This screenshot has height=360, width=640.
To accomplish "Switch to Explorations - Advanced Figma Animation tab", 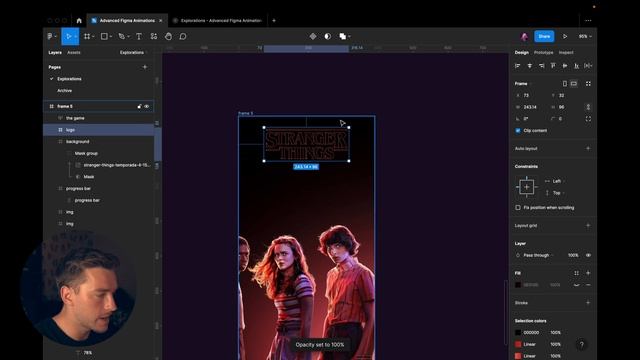I will (218, 20).
